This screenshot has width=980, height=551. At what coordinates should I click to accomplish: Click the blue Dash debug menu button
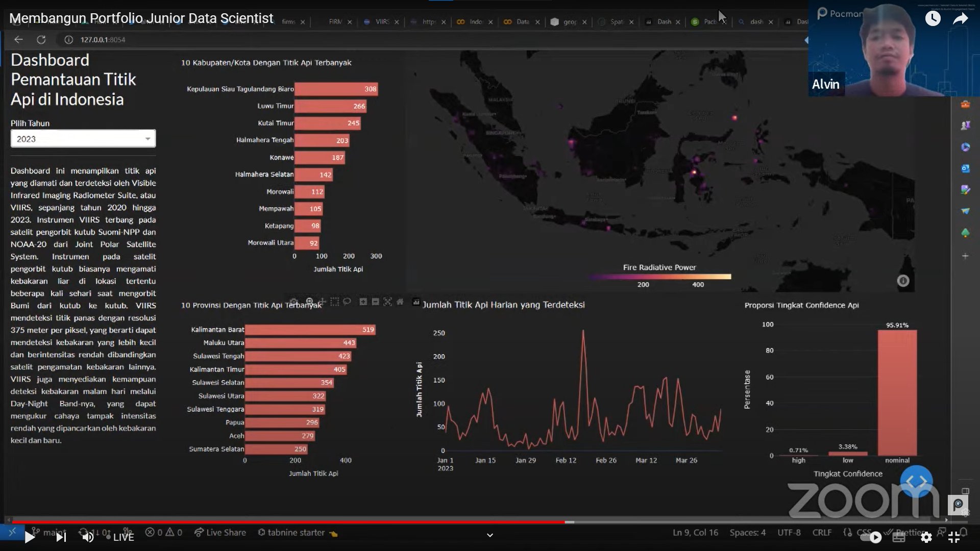pyautogui.click(x=916, y=481)
